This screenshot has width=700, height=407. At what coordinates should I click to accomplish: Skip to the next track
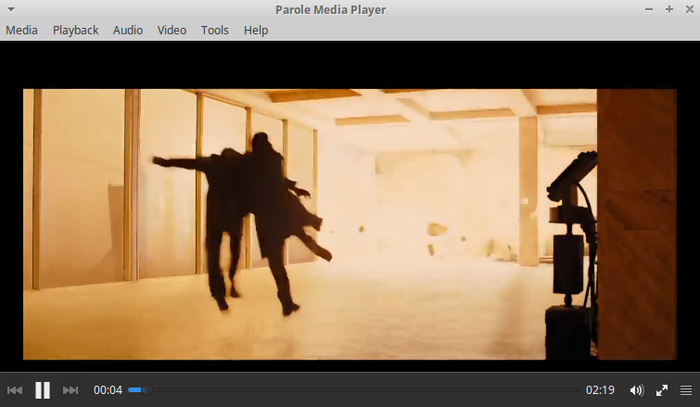pyautogui.click(x=70, y=390)
